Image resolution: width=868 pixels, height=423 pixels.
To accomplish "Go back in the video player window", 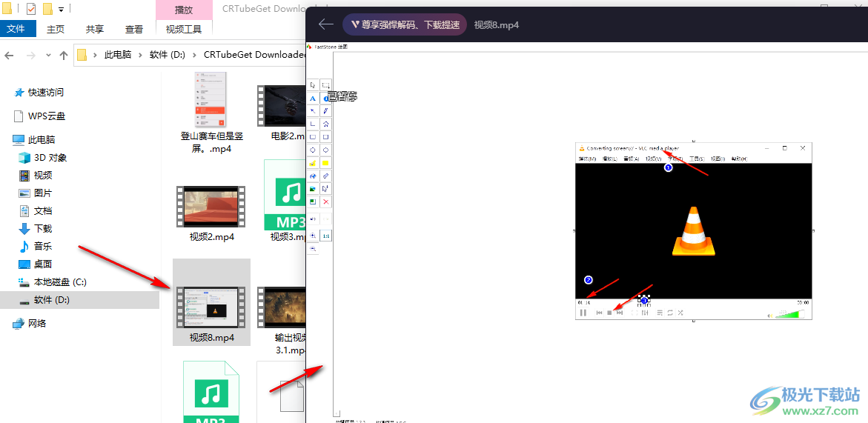I will coord(326,24).
